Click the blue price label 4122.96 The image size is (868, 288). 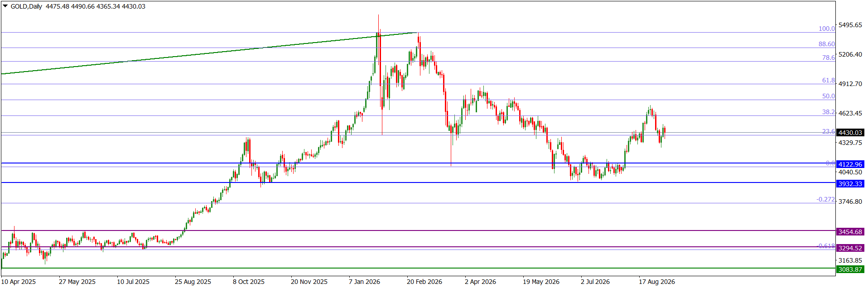tap(850, 164)
